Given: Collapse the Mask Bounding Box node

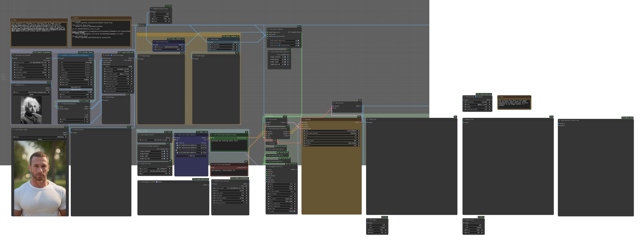Looking at the screenshot, I should [59, 104].
